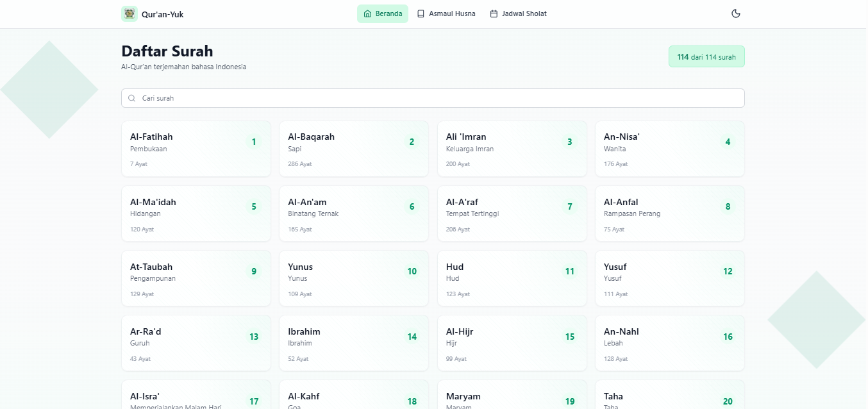Click the number 15 badge on Al-Hijr

[570, 337]
